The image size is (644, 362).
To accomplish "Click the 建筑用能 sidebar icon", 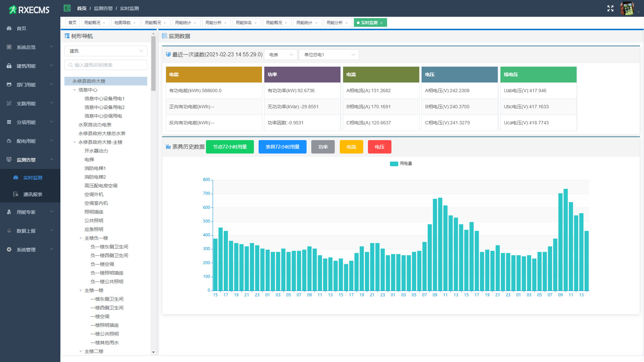I will (9, 66).
